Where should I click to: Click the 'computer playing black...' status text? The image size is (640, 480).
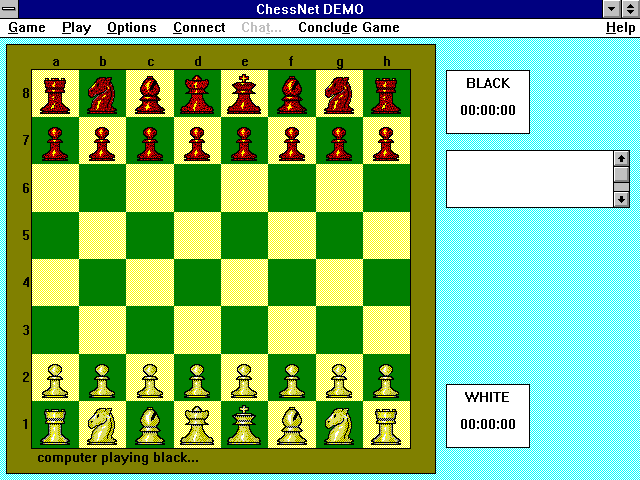pos(118,458)
